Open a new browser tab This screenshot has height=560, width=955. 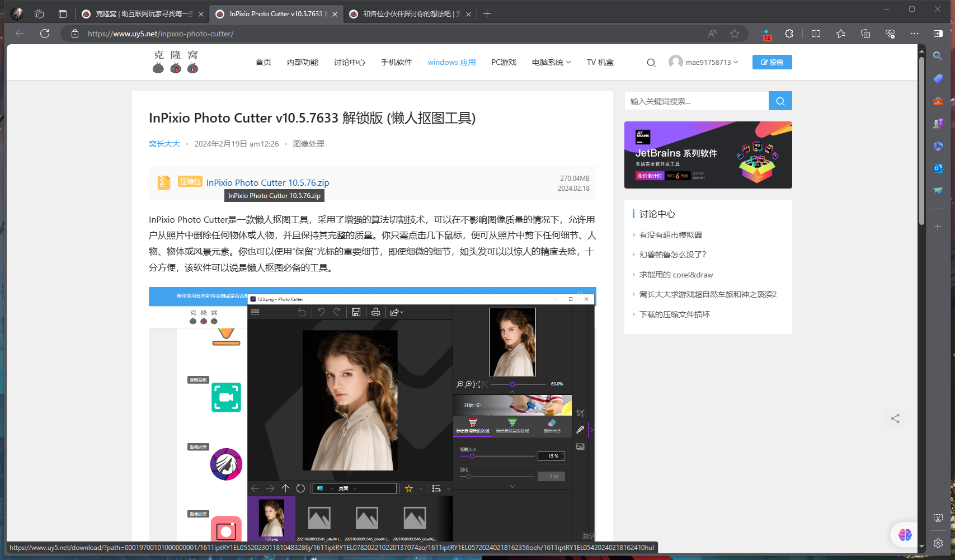(487, 14)
